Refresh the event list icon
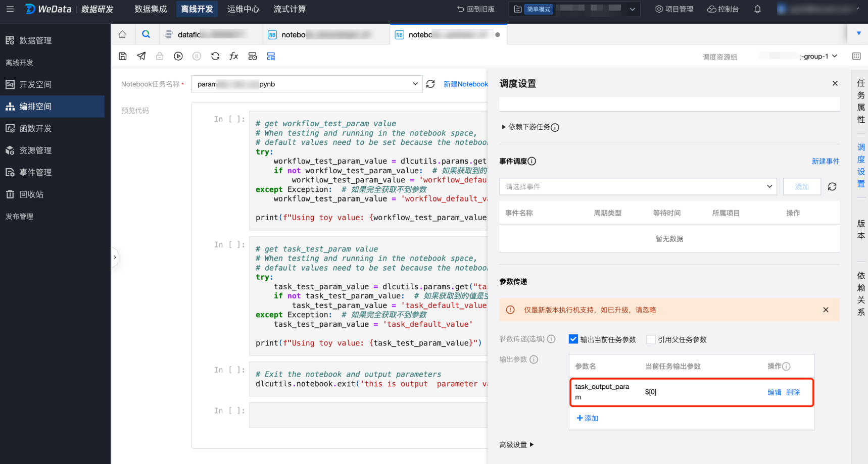 coord(832,187)
